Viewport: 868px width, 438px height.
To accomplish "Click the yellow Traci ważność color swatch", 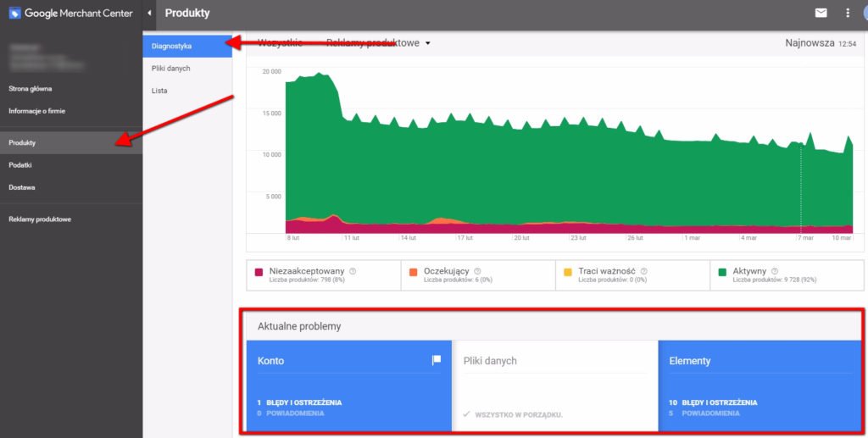I will tap(567, 272).
